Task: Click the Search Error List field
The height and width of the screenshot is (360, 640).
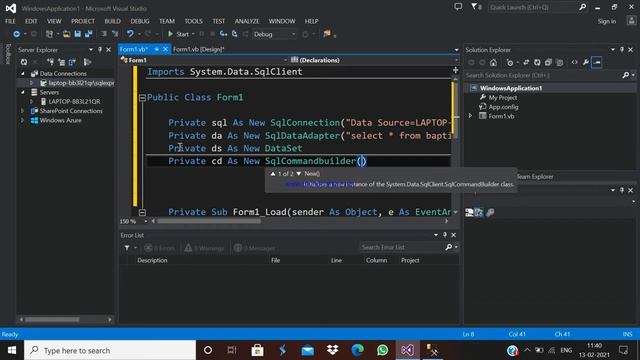Action: [402, 247]
